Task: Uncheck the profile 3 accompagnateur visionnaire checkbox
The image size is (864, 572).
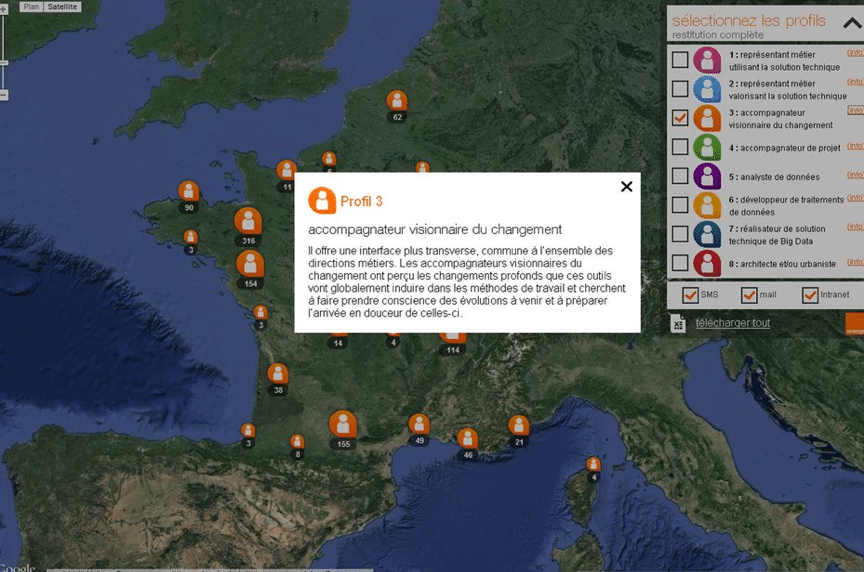Action: coord(680,118)
